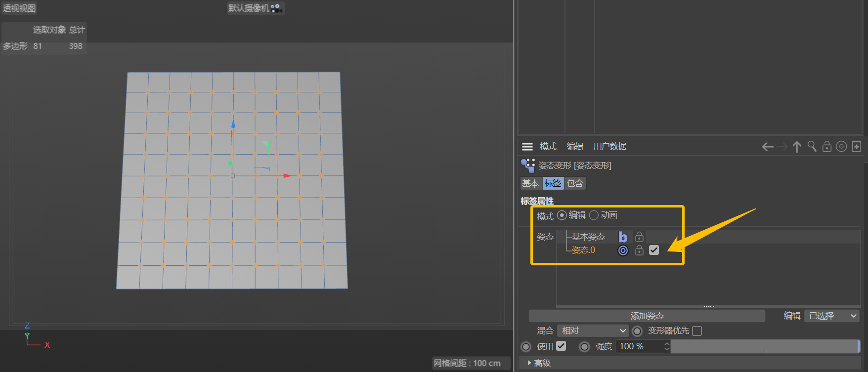The height and width of the screenshot is (372, 868).
Task: Click the circular mode-limit icon in attribute header
Action: 841,146
